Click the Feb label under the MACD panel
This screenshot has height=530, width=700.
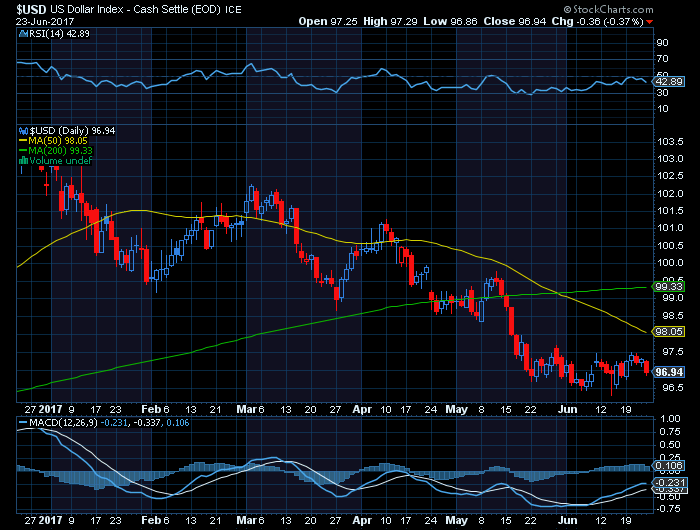[150, 521]
